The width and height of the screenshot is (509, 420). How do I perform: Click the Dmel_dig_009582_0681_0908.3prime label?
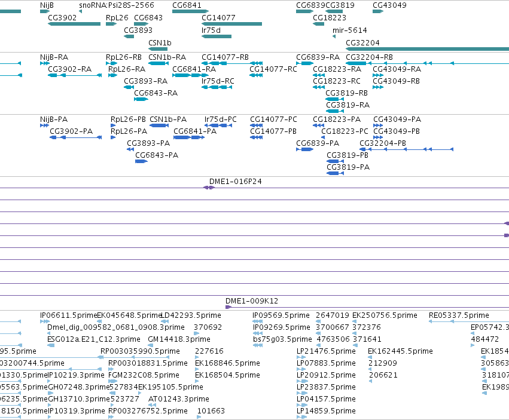point(116,327)
